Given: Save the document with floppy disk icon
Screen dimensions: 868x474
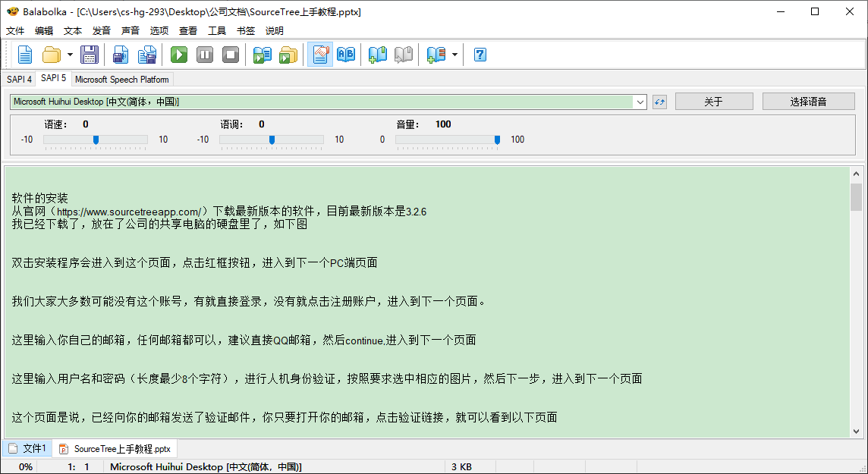Looking at the screenshot, I should point(89,55).
